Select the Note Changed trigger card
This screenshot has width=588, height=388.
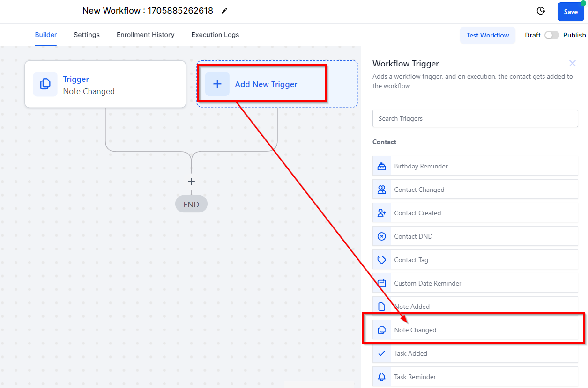click(x=475, y=330)
